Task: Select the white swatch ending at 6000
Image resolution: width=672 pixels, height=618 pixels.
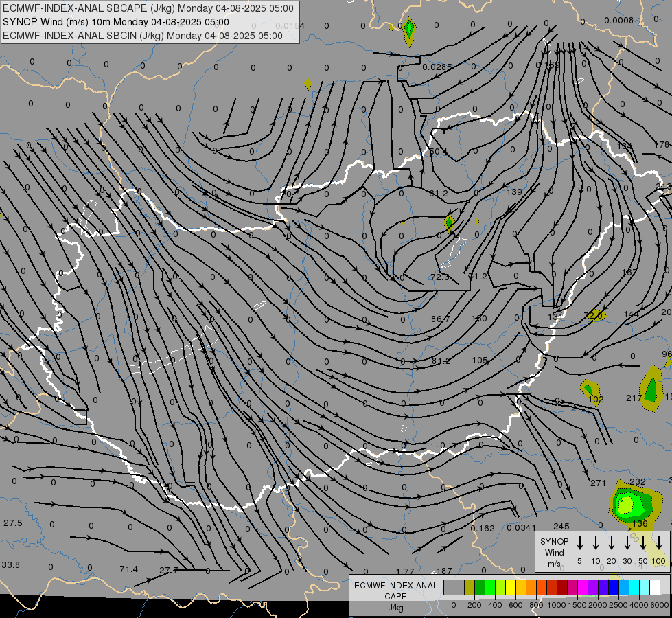Action: 655,588
